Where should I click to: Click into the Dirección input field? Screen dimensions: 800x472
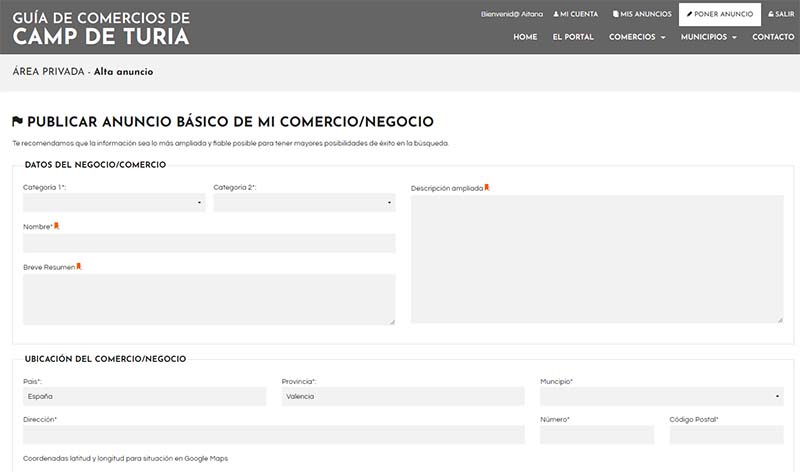click(x=273, y=434)
